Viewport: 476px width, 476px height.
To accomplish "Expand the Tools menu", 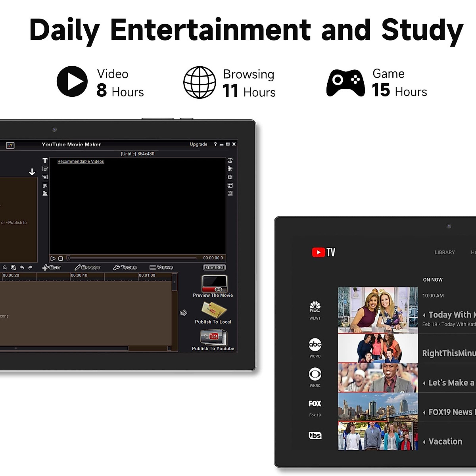I will tap(125, 268).
